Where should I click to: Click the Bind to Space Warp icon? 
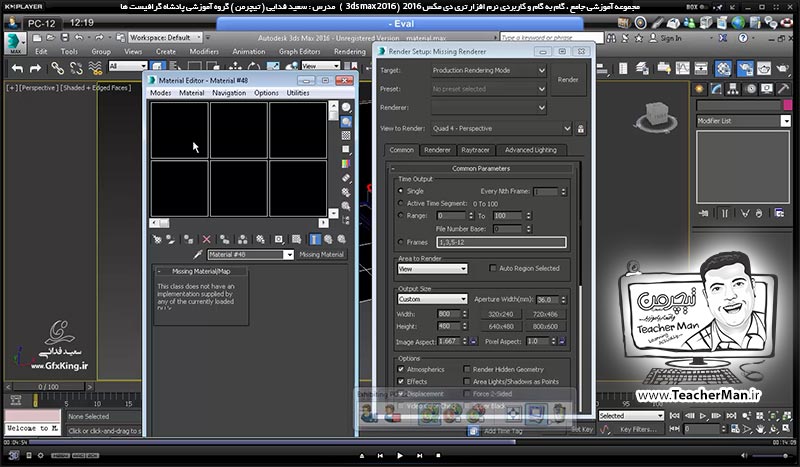pyautogui.click(x=95, y=68)
